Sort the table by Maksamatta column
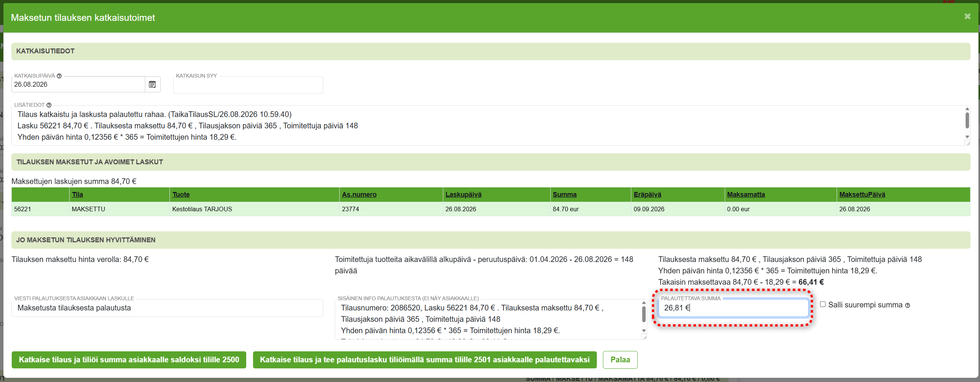Image resolution: width=980 pixels, height=382 pixels. coord(746,195)
